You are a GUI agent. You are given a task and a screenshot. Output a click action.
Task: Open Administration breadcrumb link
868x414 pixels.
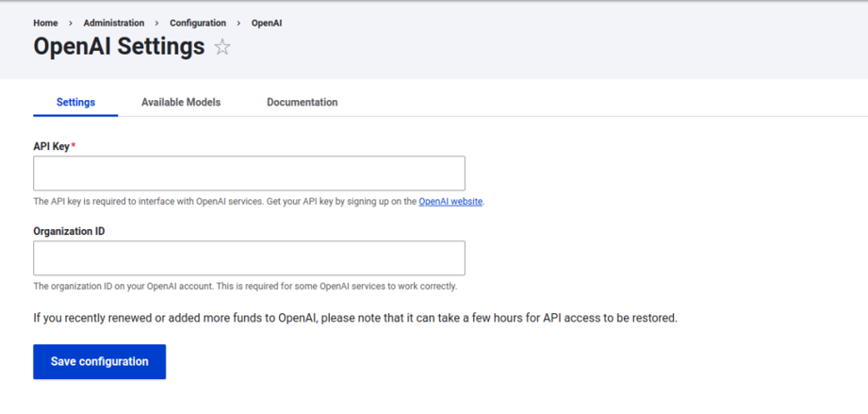tap(114, 23)
